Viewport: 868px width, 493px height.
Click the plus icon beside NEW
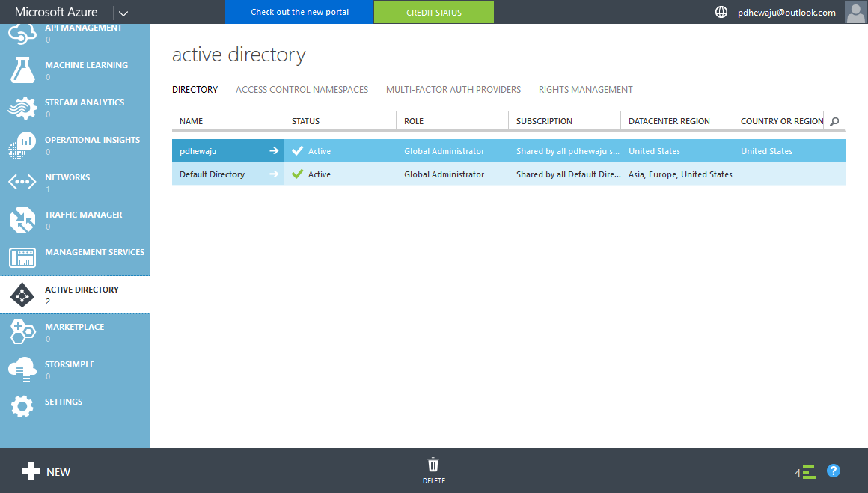click(x=31, y=471)
